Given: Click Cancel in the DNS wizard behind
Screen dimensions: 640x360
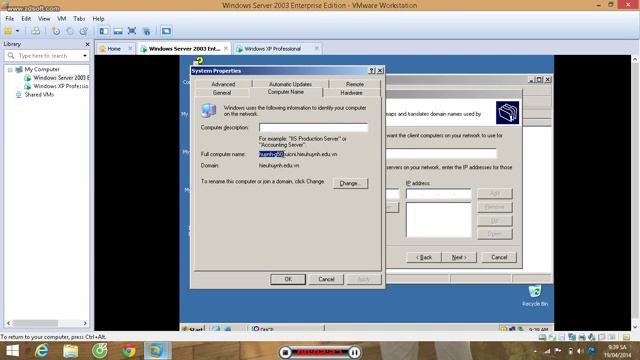Looking at the screenshot, I should tap(499, 258).
